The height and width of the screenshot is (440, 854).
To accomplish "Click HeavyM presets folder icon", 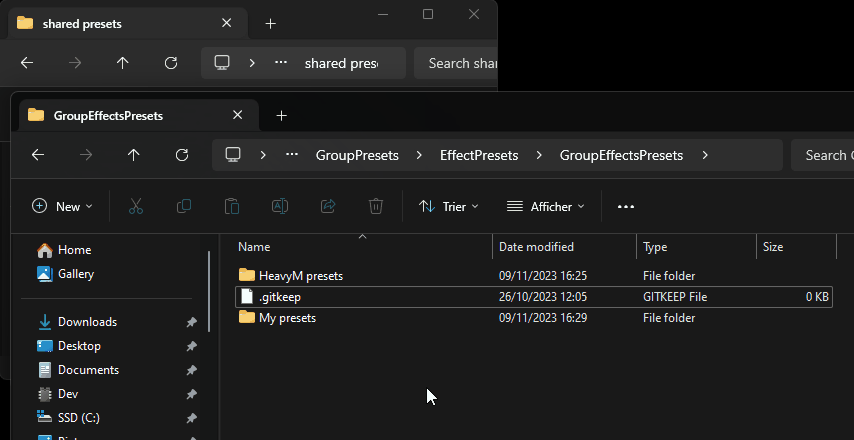I will click(247, 274).
